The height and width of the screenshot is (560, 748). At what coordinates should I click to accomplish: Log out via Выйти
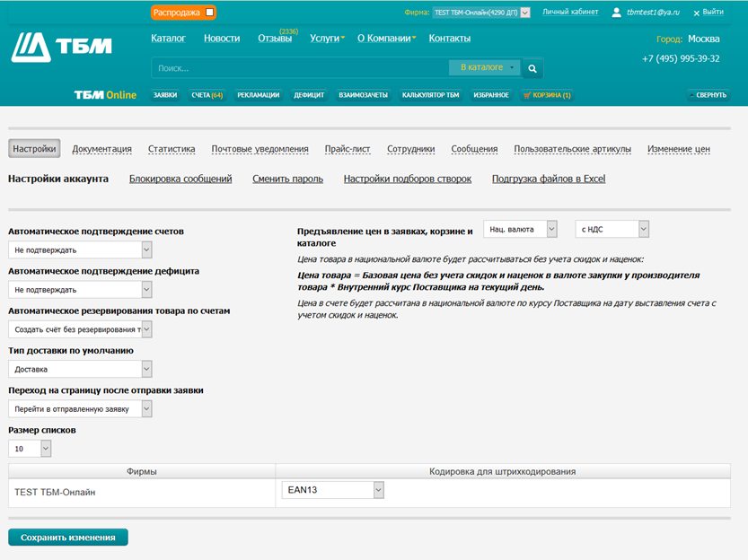pos(708,13)
